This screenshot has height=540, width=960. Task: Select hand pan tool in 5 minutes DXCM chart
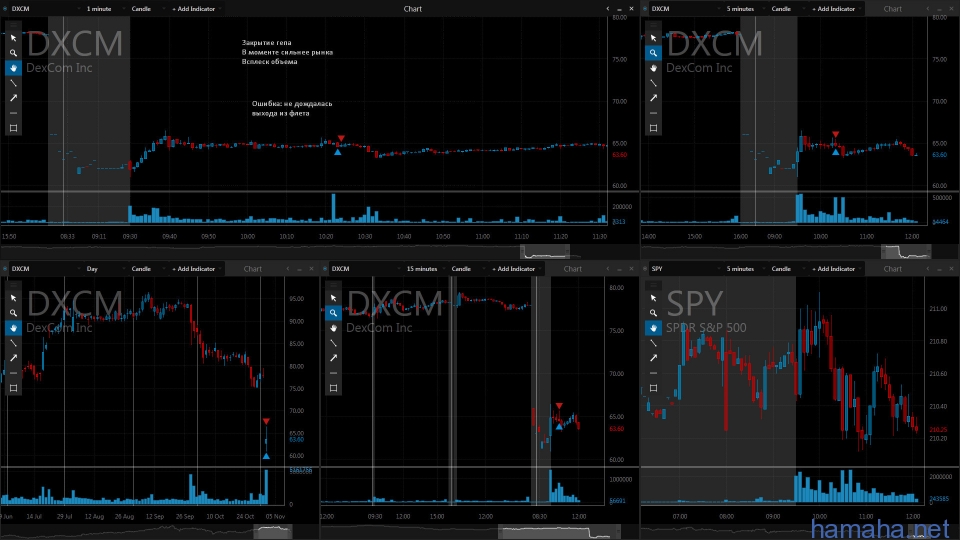point(653,68)
